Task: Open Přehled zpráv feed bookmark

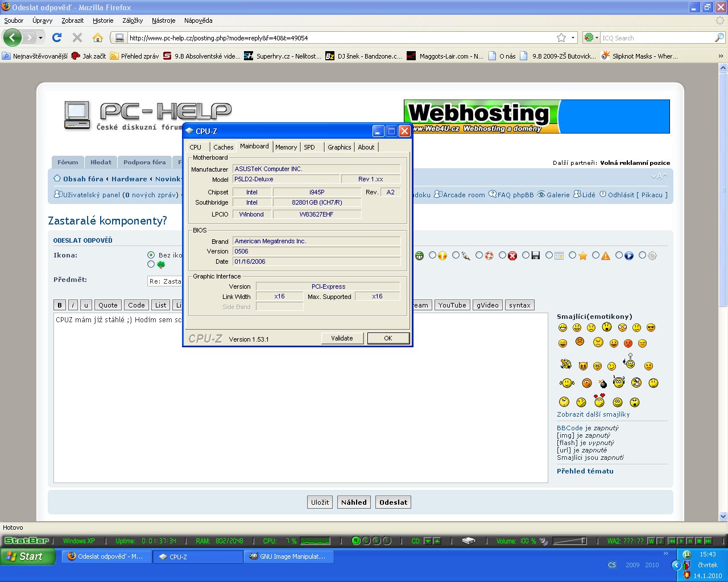Action: pos(134,56)
